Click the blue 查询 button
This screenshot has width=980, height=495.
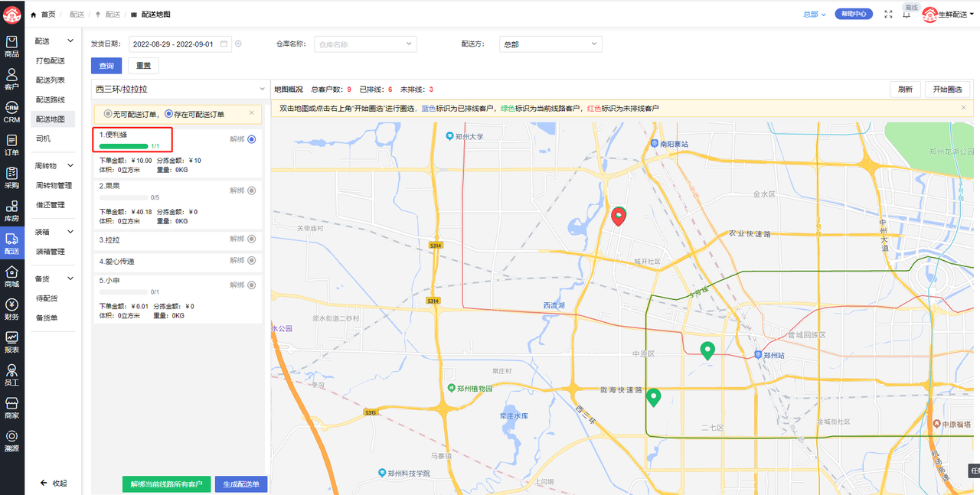106,66
